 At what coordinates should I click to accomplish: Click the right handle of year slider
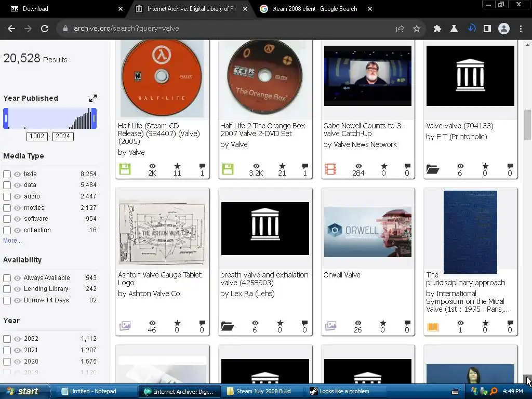tap(94, 118)
